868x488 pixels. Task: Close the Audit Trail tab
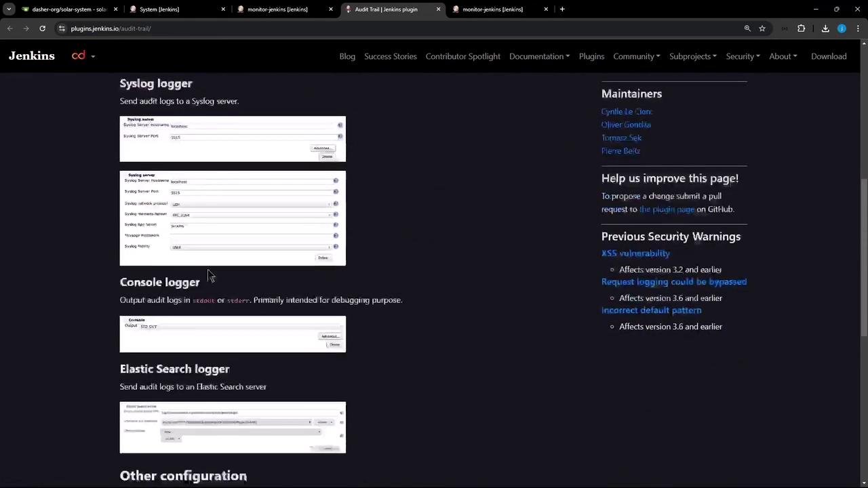coord(438,9)
